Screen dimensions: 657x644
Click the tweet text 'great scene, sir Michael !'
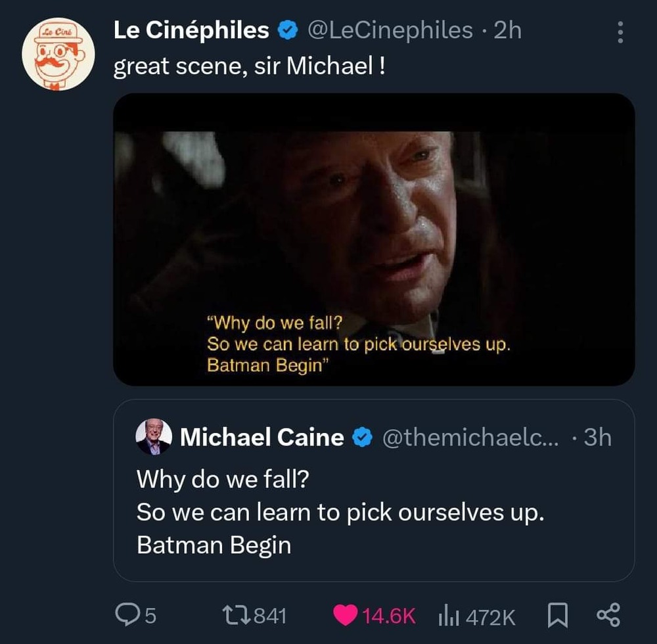249,67
